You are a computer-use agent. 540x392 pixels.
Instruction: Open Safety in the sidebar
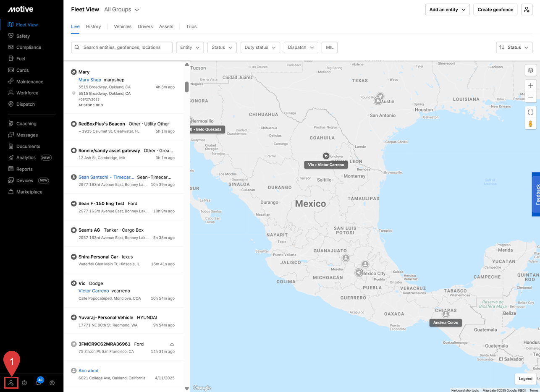[23, 36]
